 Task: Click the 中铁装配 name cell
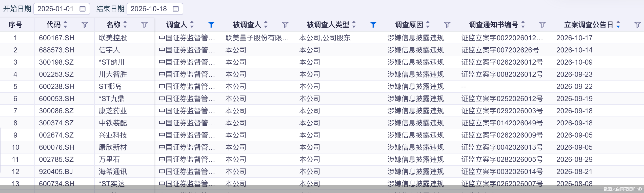(113, 123)
